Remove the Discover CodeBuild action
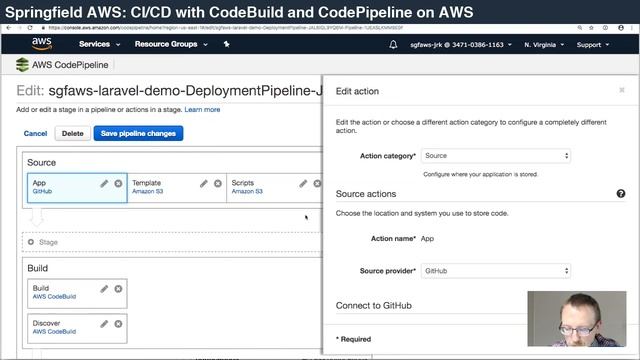This screenshot has height=360, width=640. (x=118, y=324)
